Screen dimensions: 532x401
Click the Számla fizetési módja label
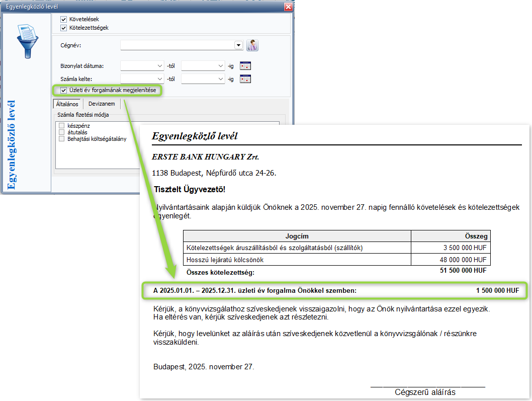[83, 115]
